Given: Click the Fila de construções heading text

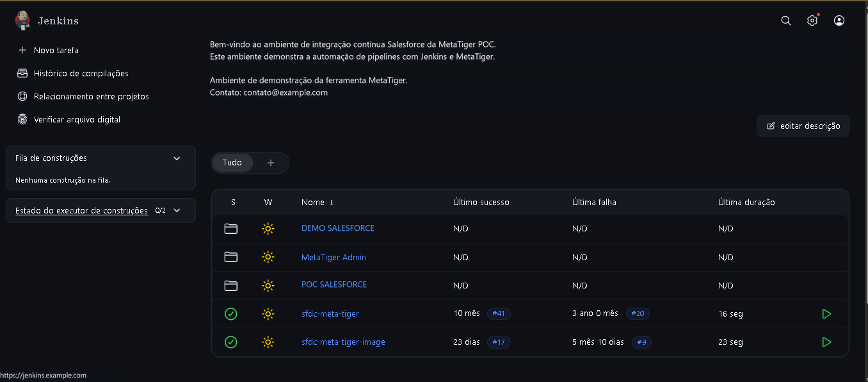Looking at the screenshot, I should click(x=51, y=158).
